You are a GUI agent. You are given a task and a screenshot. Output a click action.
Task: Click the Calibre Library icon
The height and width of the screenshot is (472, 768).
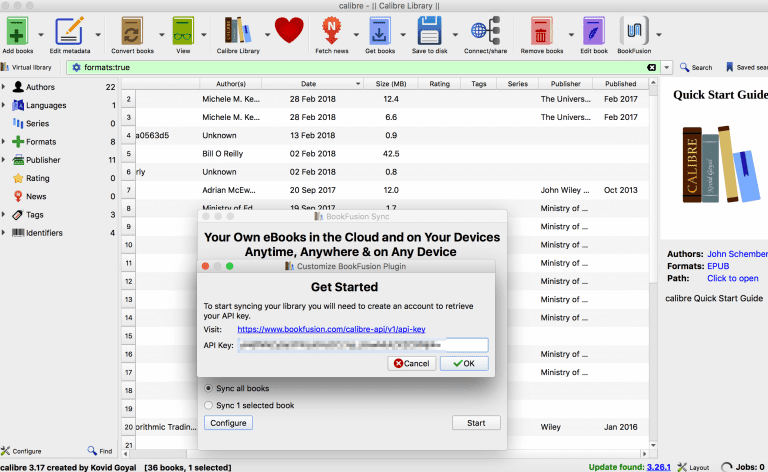tap(238, 31)
